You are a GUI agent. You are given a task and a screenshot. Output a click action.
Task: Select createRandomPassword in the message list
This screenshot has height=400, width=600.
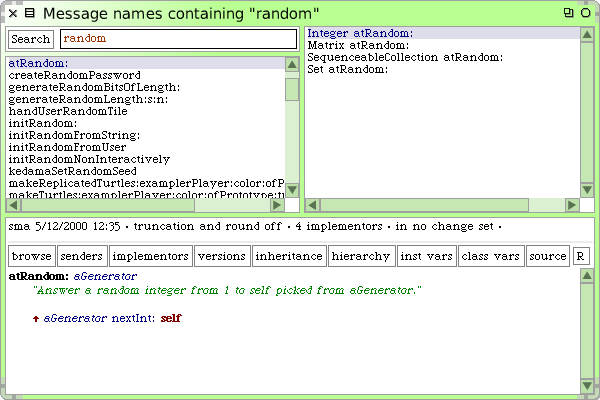(x=74, y=75)
